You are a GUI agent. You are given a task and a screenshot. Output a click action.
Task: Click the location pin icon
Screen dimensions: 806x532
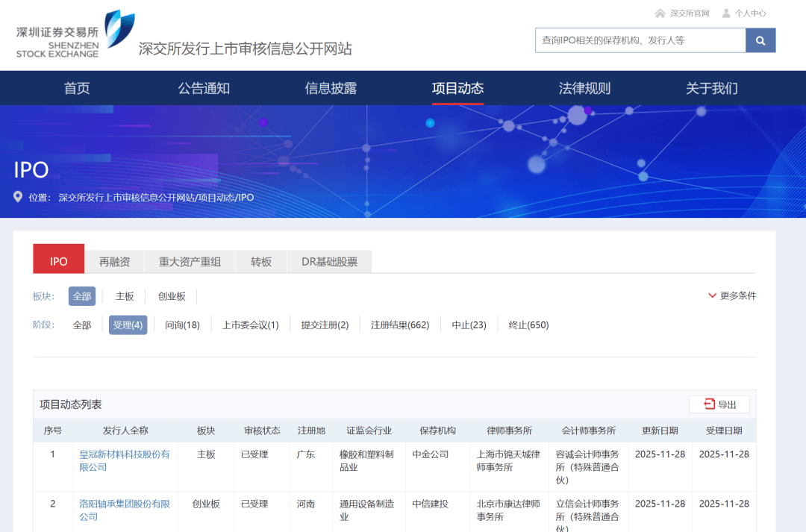(x=19, y=197)
